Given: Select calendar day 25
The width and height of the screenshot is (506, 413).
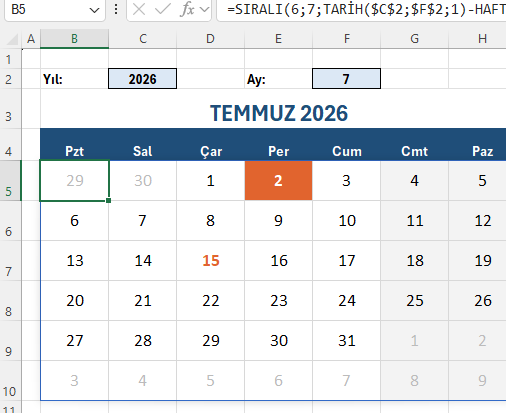Looking at the screenshot, I should pos(414,301).
